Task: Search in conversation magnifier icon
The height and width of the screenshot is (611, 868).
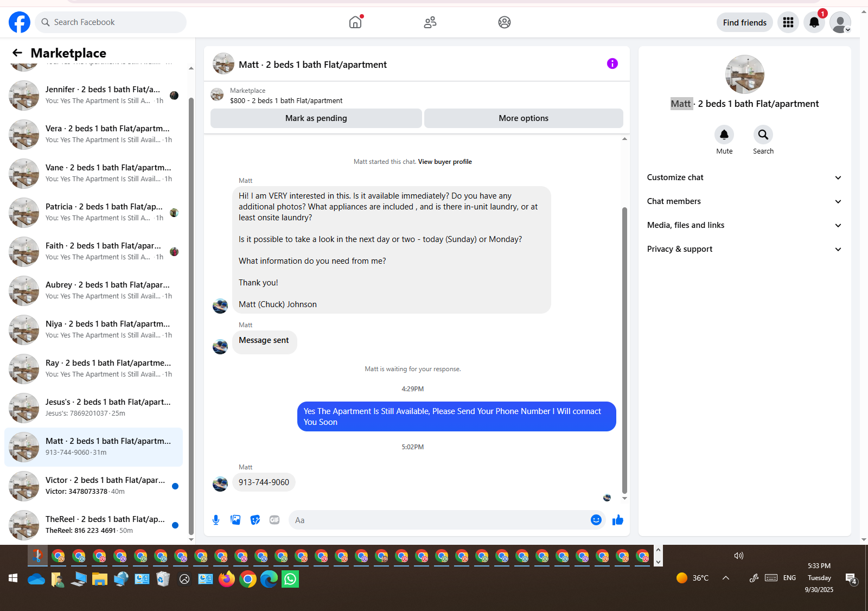Action: point(763,135)
